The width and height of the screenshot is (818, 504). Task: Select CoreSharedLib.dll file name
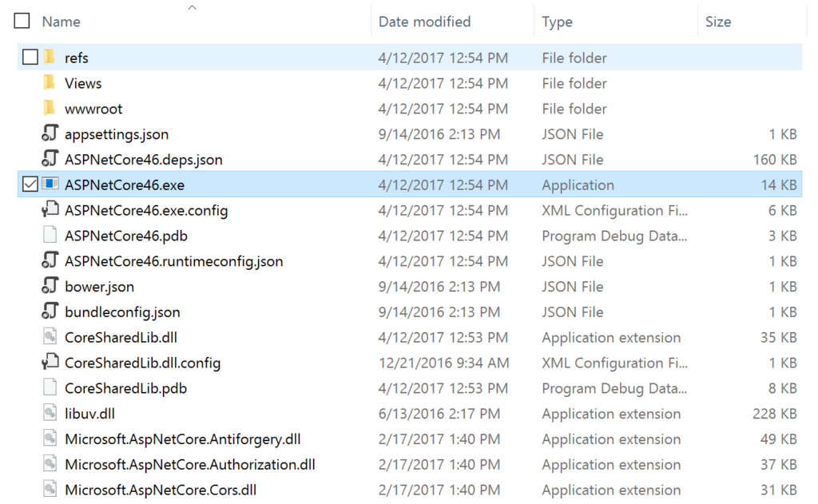121,338
